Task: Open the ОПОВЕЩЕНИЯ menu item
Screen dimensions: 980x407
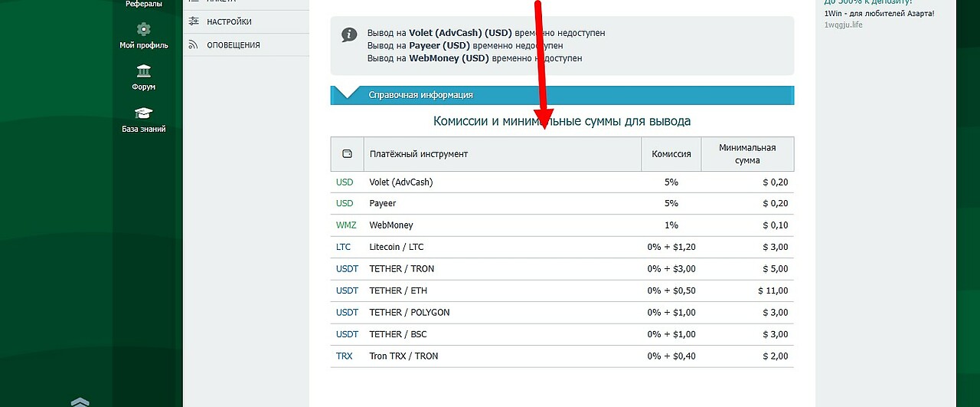Action: tap(233, 44)
